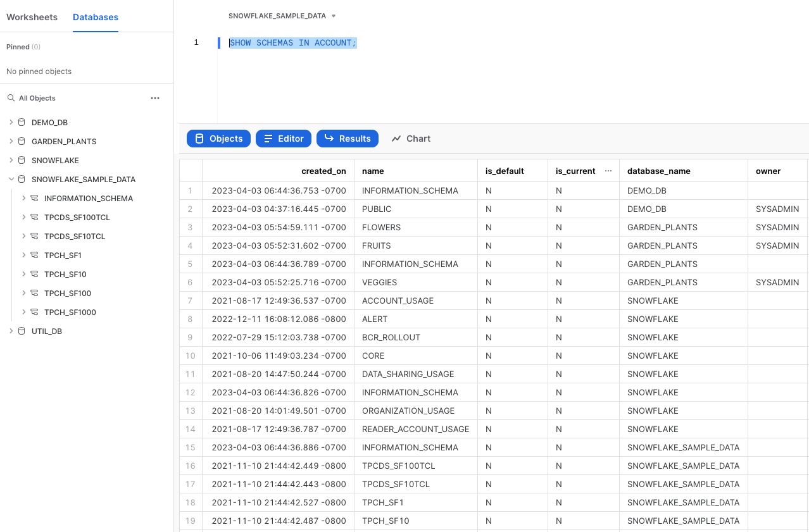
Task: Click the All Objects search label
Action: click(x=37, y=98)
